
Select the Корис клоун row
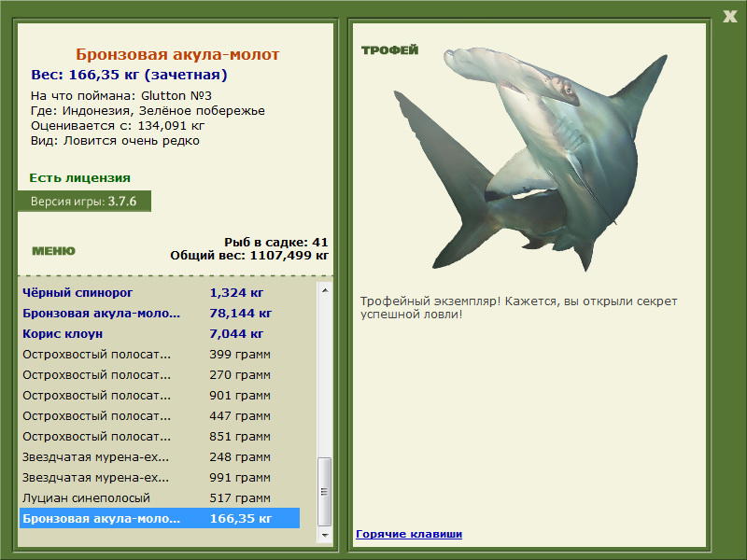(x=160, y=333)
